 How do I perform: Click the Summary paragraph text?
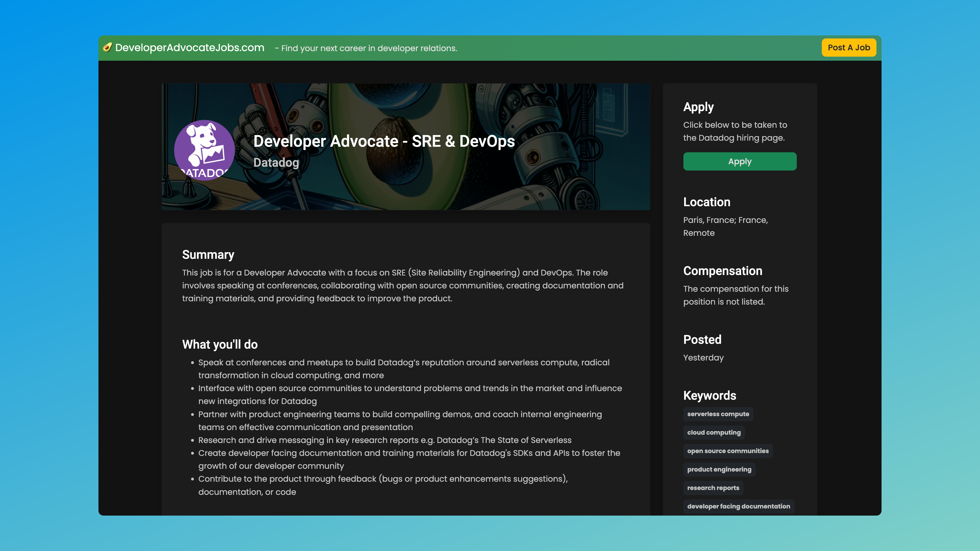click(402, 285)
